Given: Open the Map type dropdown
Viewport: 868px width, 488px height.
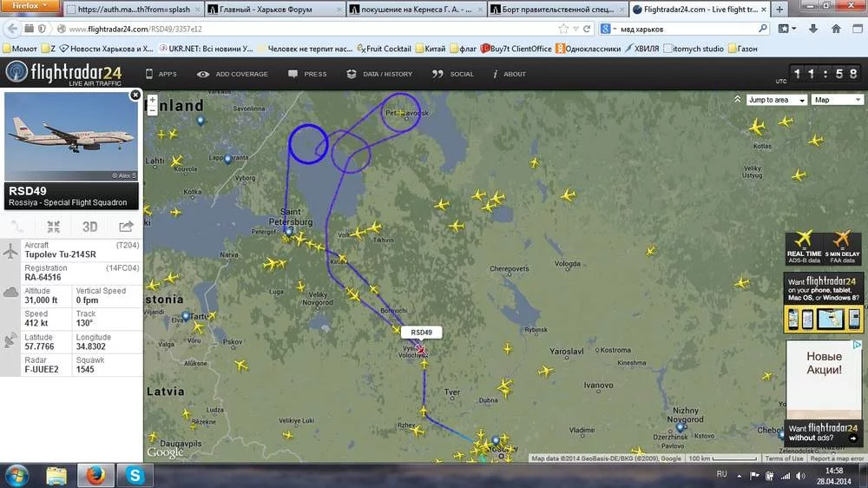Looking at the screenshot, I should (x=838, y=100).
